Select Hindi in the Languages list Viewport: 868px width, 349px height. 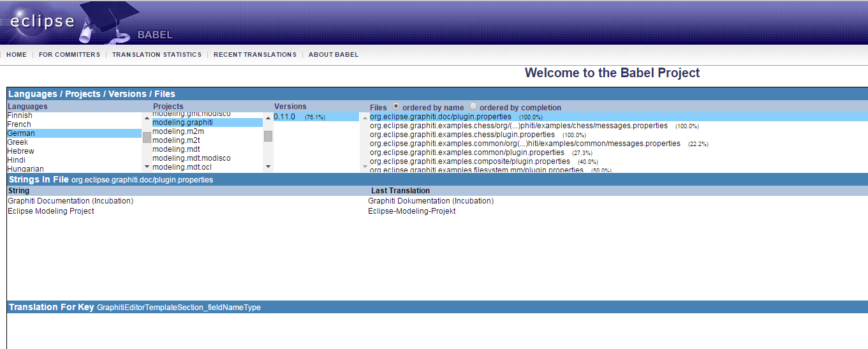pyautogui.click(x=74, y=160)
